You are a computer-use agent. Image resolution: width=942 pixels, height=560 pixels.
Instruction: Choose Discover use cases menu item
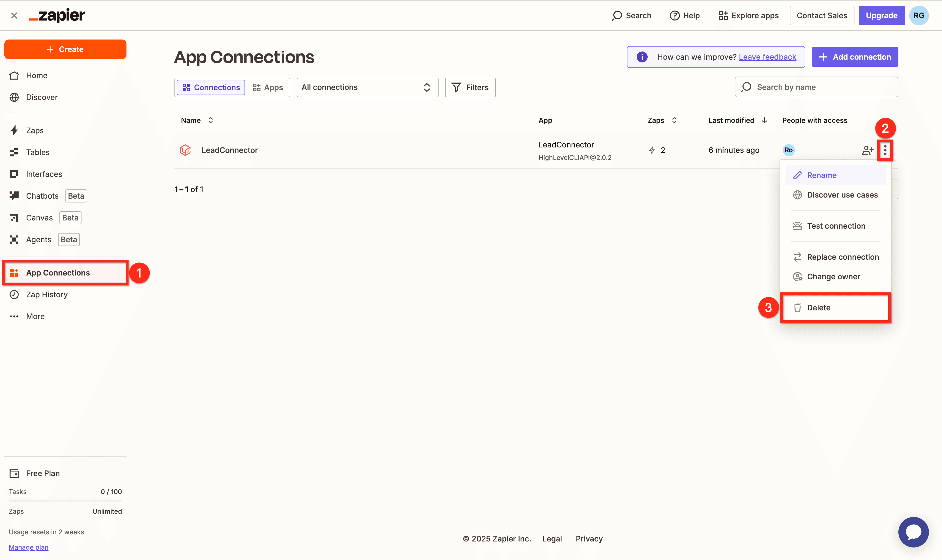click(836, 195)
